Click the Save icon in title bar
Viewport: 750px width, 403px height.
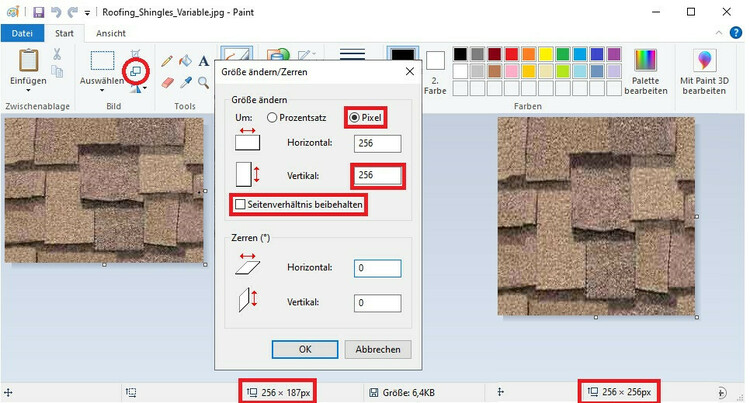pos(38,12)
